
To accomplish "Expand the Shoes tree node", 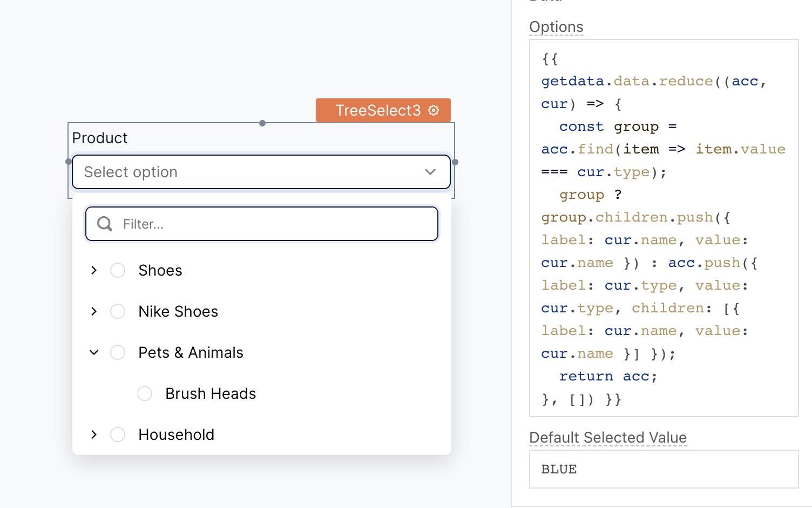I will [93, 270].
